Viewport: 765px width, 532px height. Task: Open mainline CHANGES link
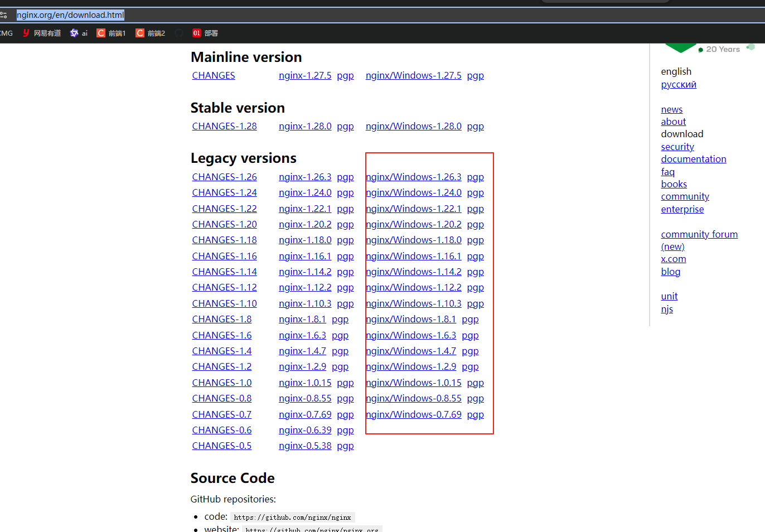(x=214, y=75)
